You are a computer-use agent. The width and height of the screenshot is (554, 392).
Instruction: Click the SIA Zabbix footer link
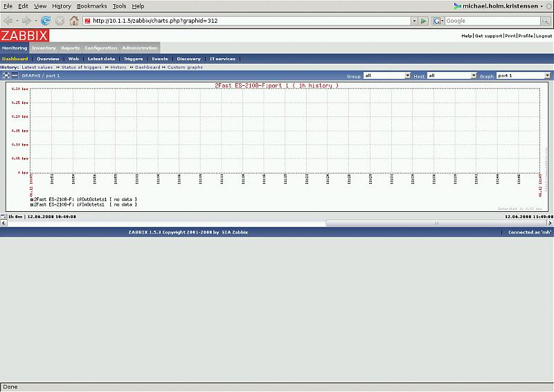point(235,232)
